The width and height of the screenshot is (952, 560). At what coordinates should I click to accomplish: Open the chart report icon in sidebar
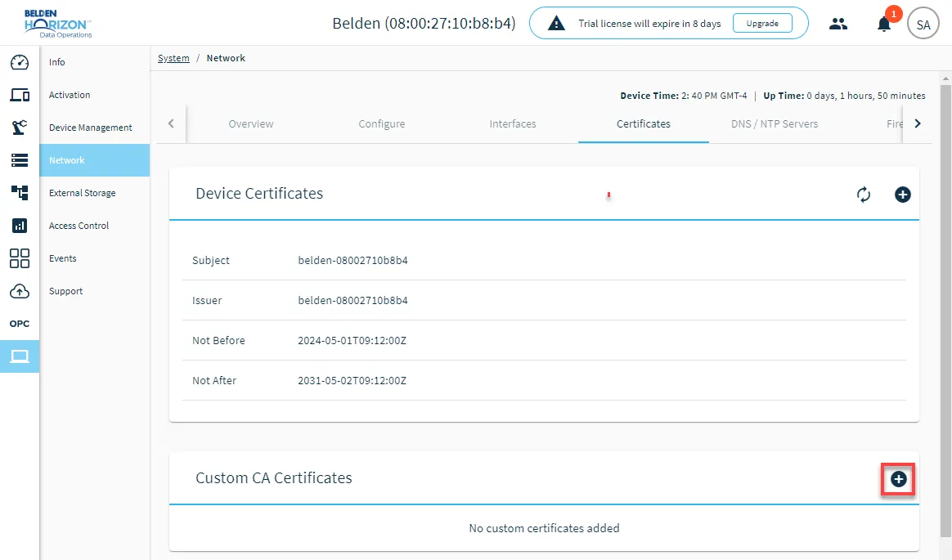click(x=20, y=226)
